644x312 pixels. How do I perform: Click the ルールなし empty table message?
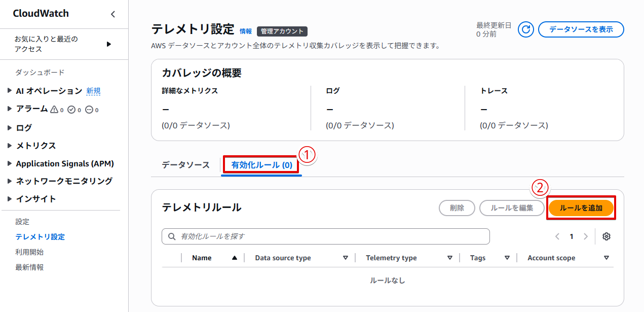pos(388,281)
